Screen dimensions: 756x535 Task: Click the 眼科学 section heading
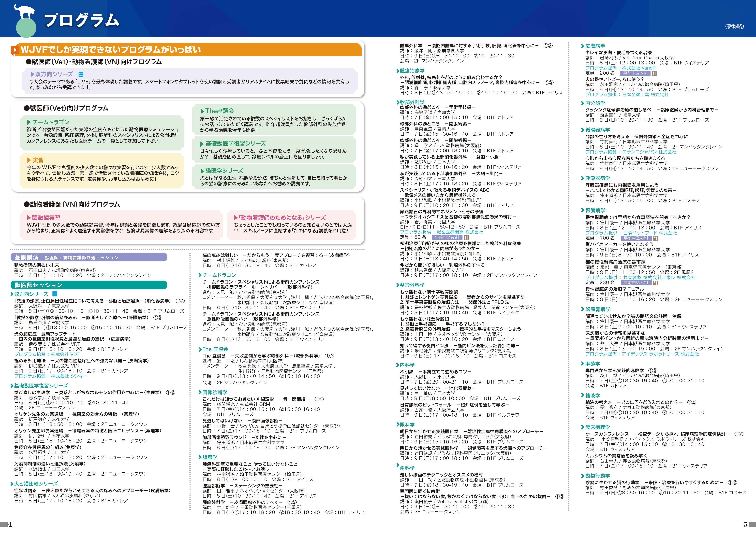pos(407,425)
